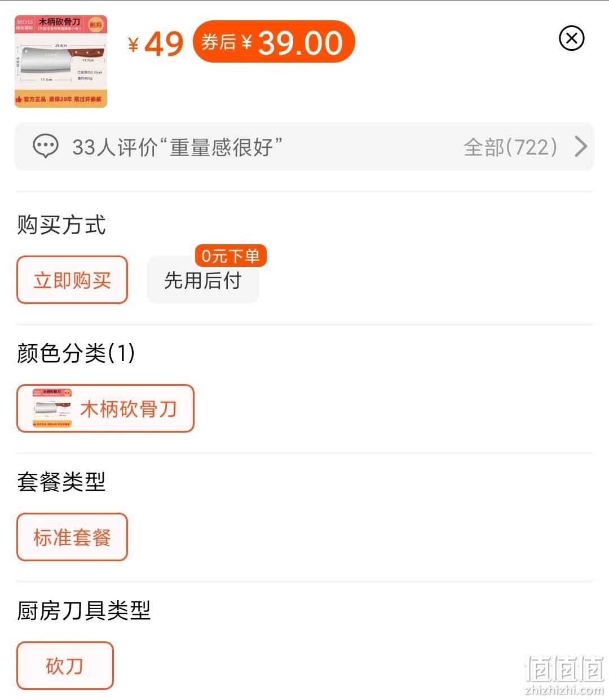Tap the 套餐类型 section heading
This screenshot has width=609, height=700.
coord(61,482)
